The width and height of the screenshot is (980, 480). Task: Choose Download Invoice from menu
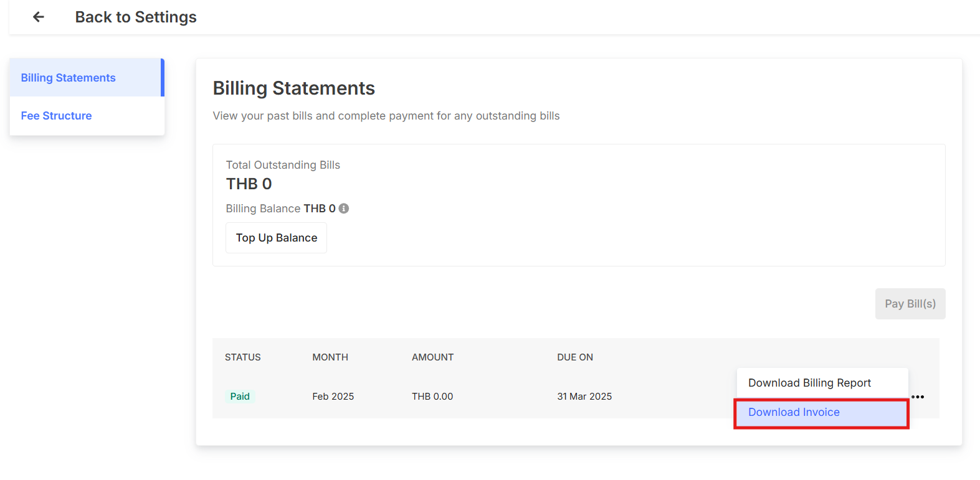[x=822, y=413]
